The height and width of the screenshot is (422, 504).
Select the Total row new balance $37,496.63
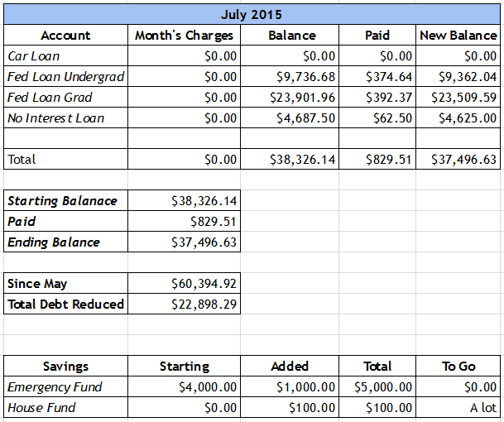458,159
